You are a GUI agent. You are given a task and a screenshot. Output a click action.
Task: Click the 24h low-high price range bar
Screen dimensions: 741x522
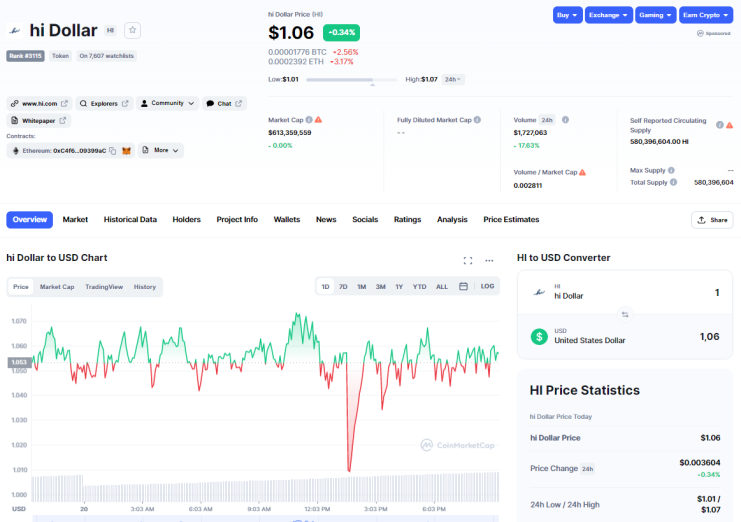(x=352, y=80)
